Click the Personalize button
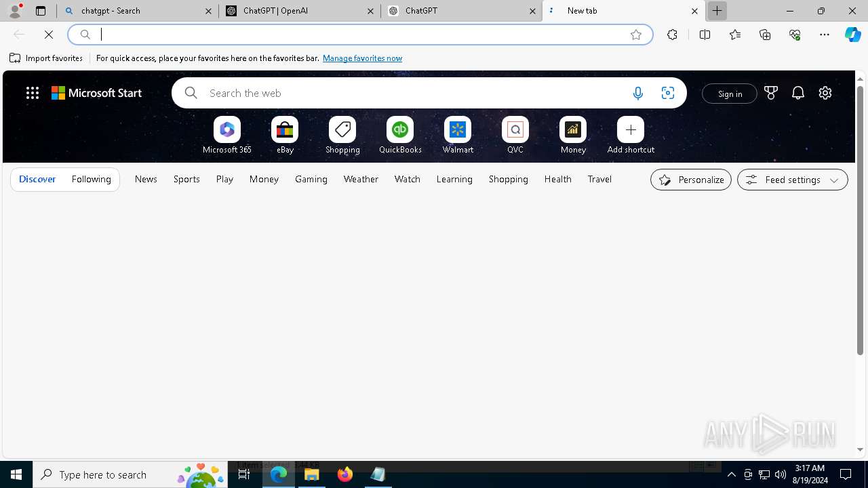The image size is (868, 488). pos(691,180)
